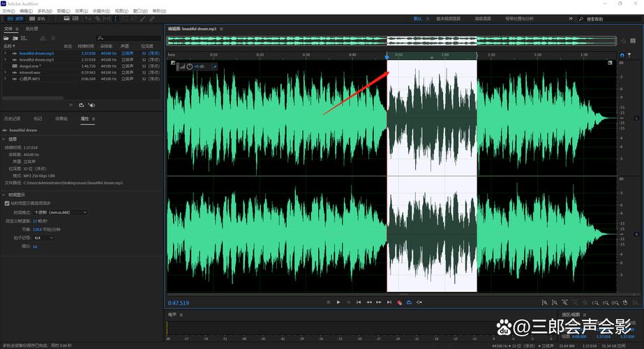Image resolution: width=644 pixels, height=349 pixels.
Task: Show the spectral frequency display icon
Action: click(x=66, y=19)
